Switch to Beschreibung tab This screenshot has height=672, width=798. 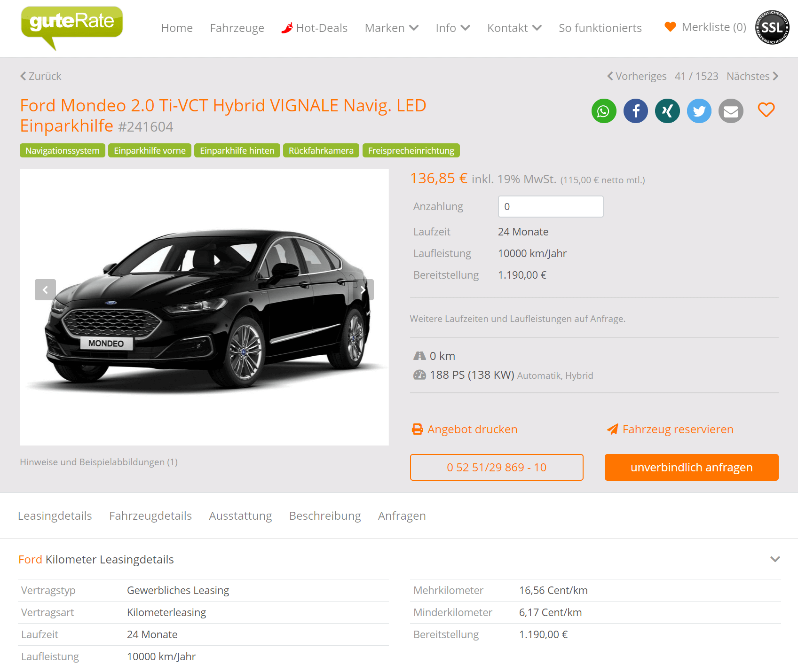click(x=325, y=516)
